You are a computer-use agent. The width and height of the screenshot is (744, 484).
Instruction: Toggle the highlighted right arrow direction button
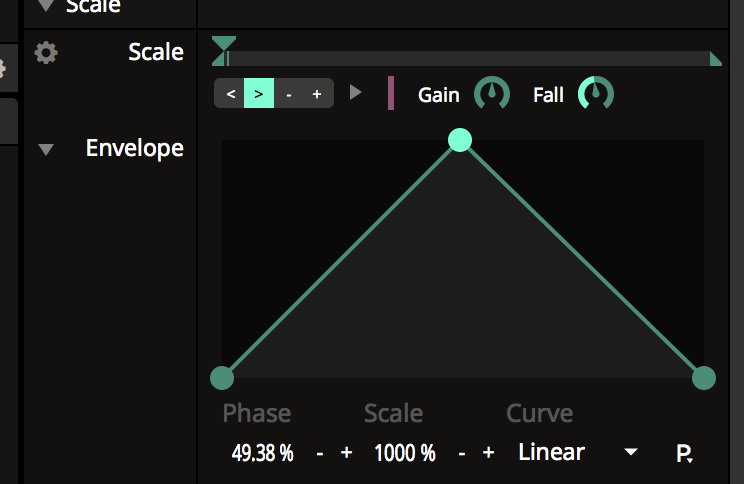pyautogui.click(x=259, y=94)
